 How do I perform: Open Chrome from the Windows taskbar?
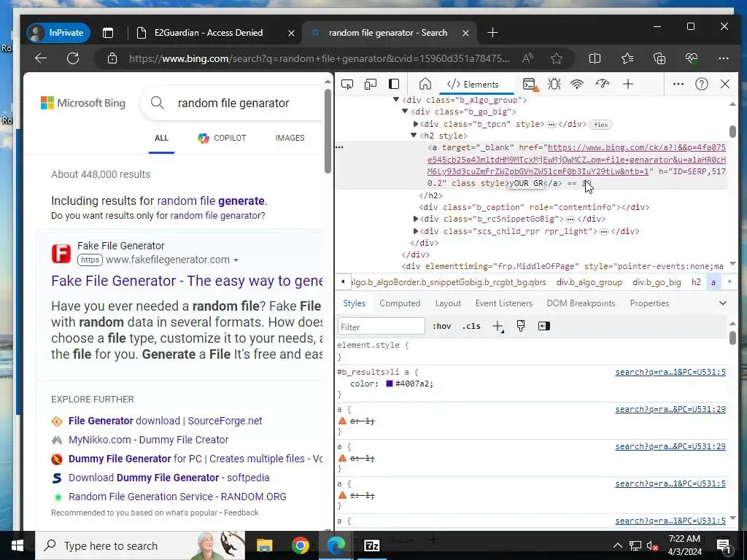tap(300, 545)
